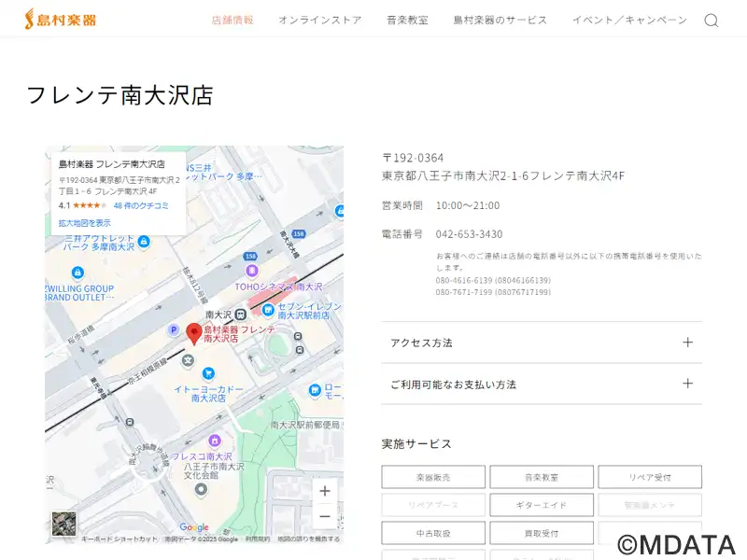
Task: Open the オンラインストア menu item
Action: coord(320,20)
